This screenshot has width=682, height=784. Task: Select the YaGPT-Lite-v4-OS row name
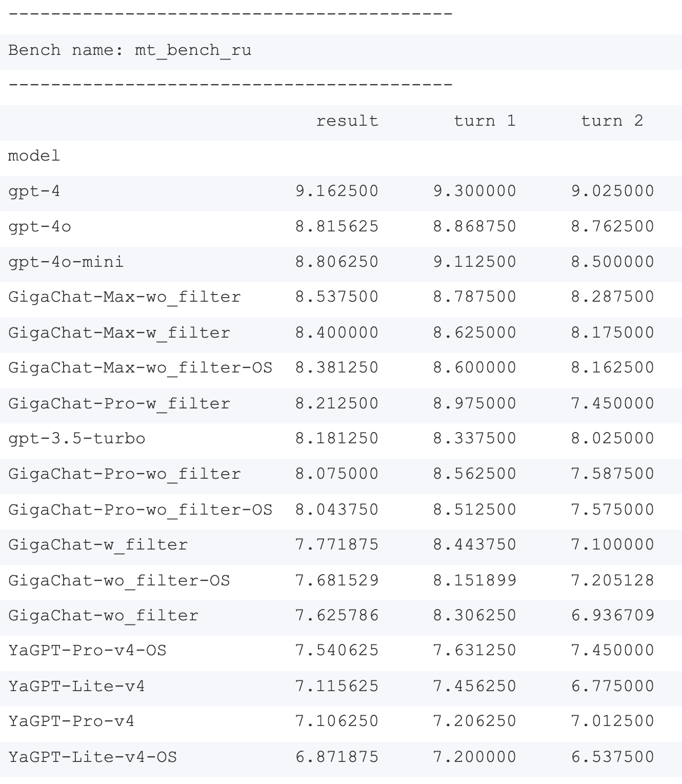point(92,757)
